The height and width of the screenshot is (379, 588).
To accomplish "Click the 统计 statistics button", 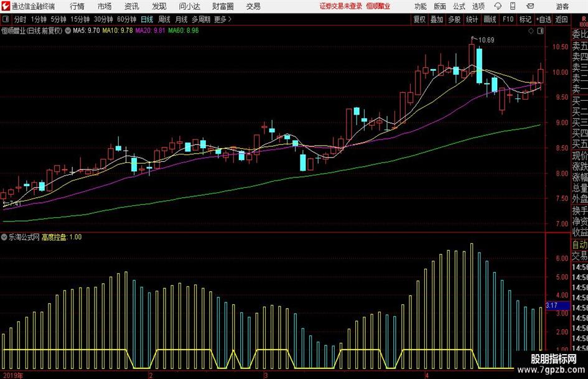I will pos(472,19).
